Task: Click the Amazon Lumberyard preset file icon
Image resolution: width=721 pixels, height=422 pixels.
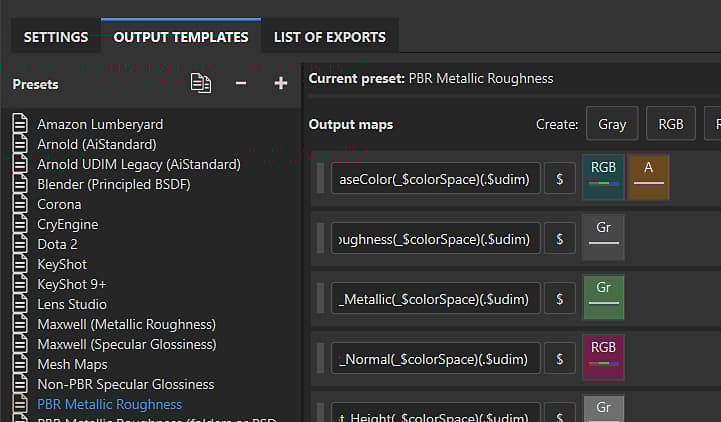Action: tap(20, 124)
